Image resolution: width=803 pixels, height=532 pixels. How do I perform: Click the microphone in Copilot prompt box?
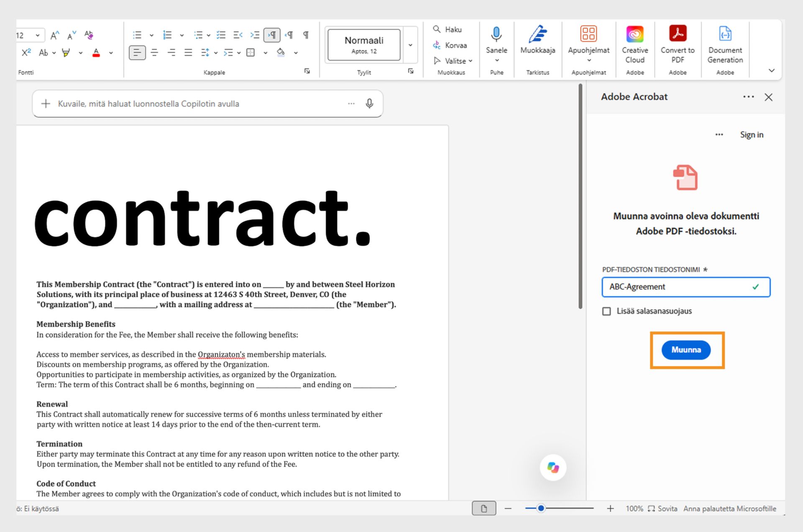[369, 104]
